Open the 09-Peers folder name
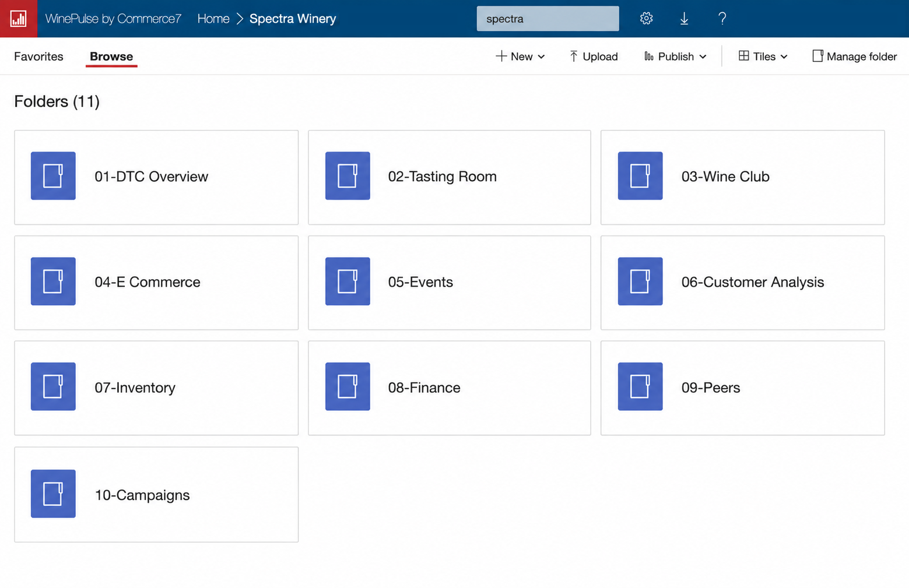 [711, 388]
